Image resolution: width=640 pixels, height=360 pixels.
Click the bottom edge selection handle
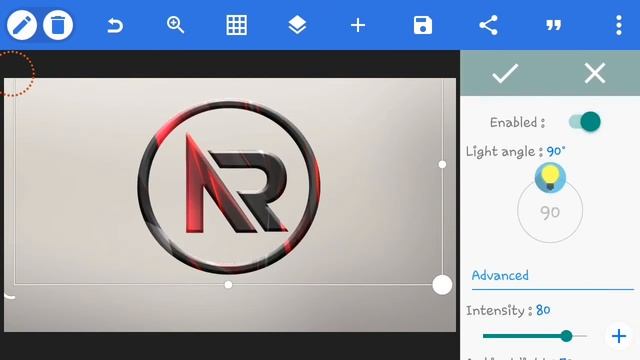pyautogui.click(x=228, y=284)
